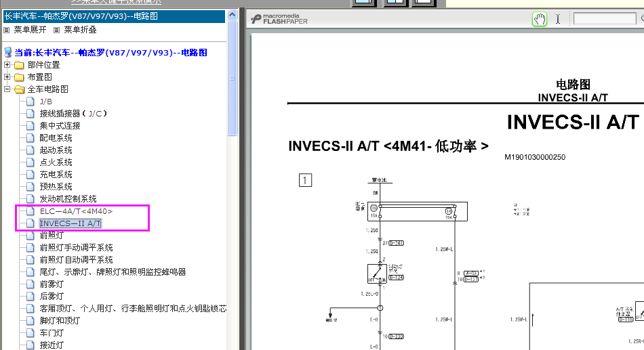This screenshot has height=350, width=644.
Task: Open the J/B diagram entry
Action: coord(46,102)
